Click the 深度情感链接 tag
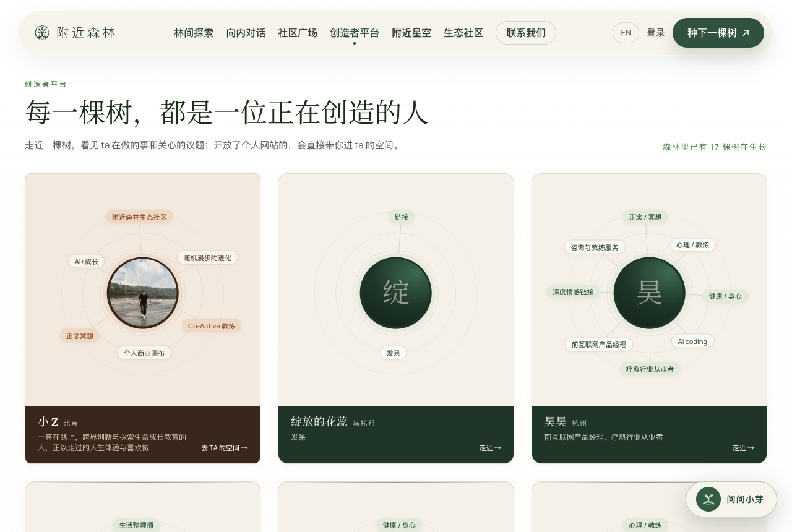Image resolution: width=792 pixels, height=532 pixels. pos(573,292)
